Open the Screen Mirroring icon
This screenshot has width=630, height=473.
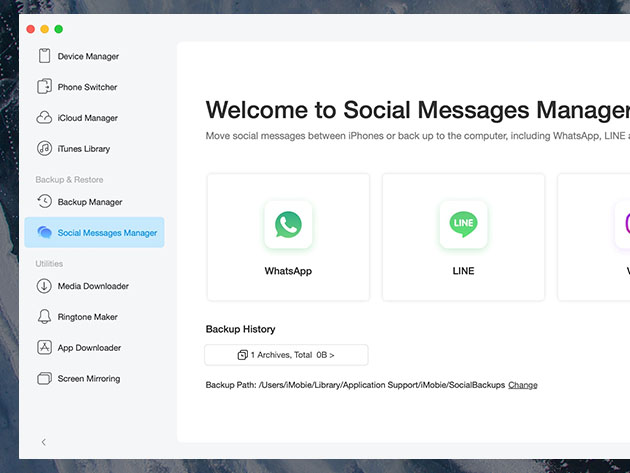[45, 379]
